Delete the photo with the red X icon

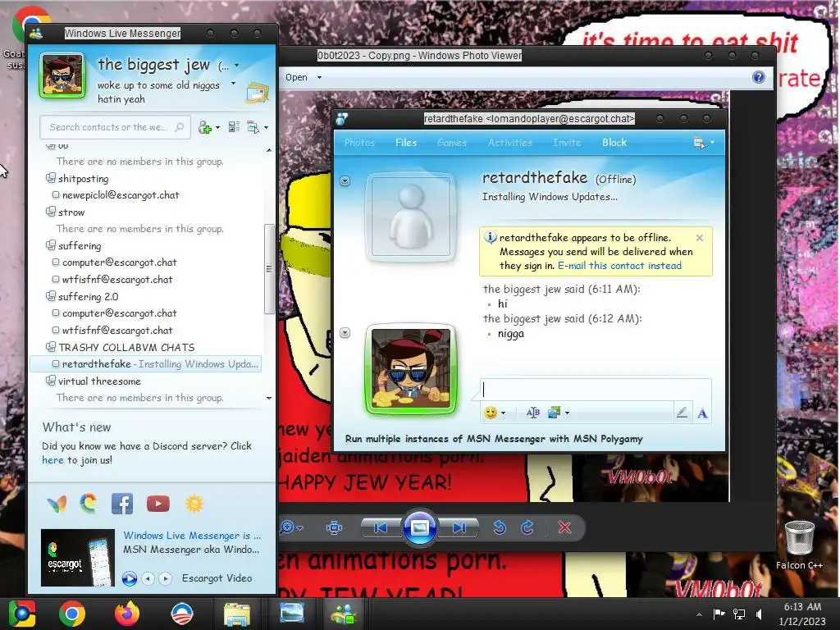point(564,527)
